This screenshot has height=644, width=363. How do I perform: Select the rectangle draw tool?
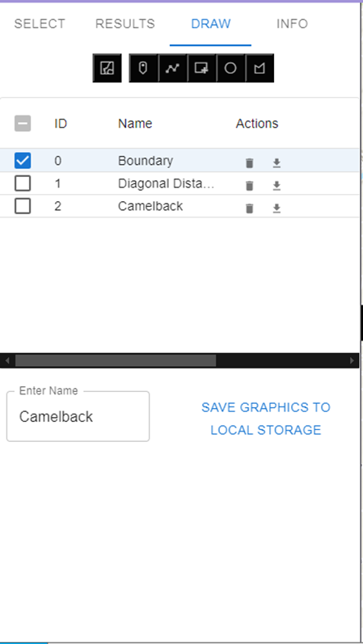click(x=201, y=68)
